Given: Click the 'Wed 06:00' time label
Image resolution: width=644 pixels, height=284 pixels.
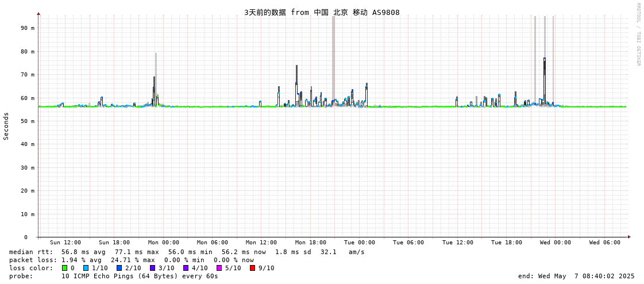Looking at the screenshot, I should pos(604,243).
